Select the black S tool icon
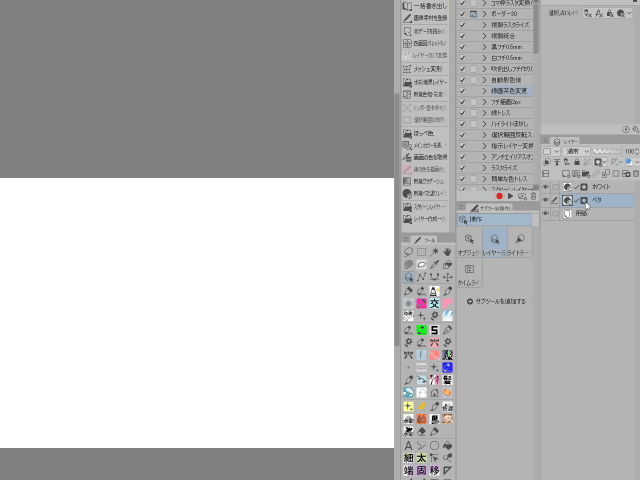Viewport: 640px width, 480px height. (434, 330)
